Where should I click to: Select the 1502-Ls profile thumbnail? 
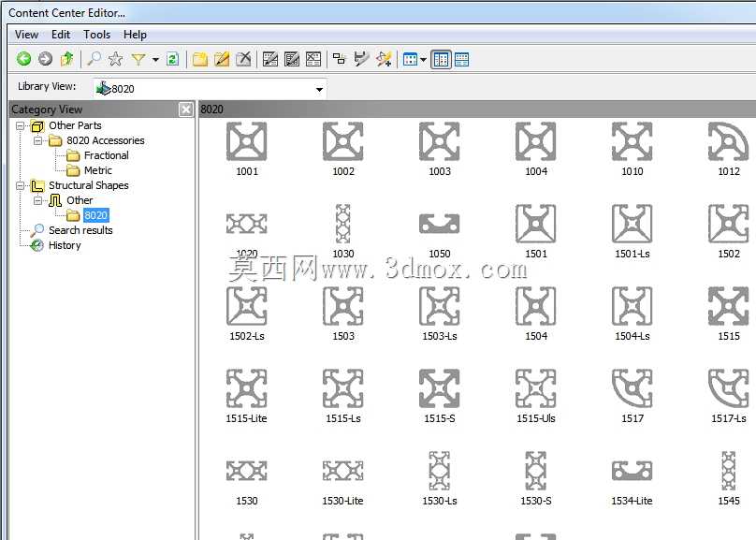(246, 306)
